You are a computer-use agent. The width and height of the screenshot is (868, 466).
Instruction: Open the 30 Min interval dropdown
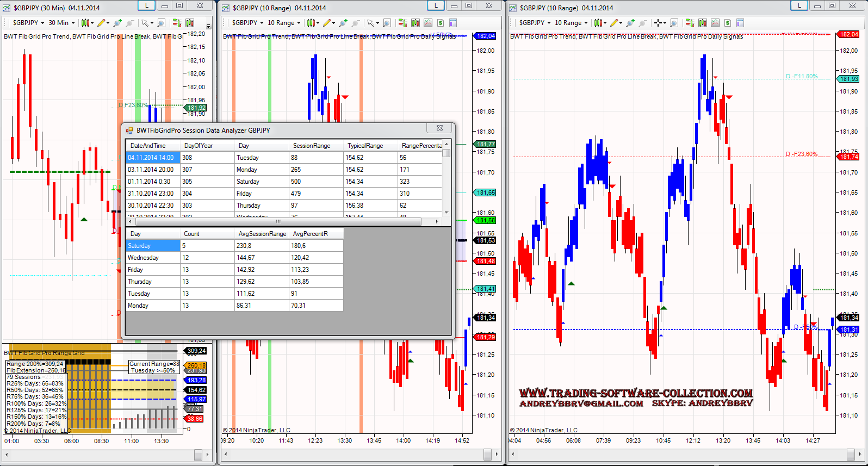pos(61,23)
